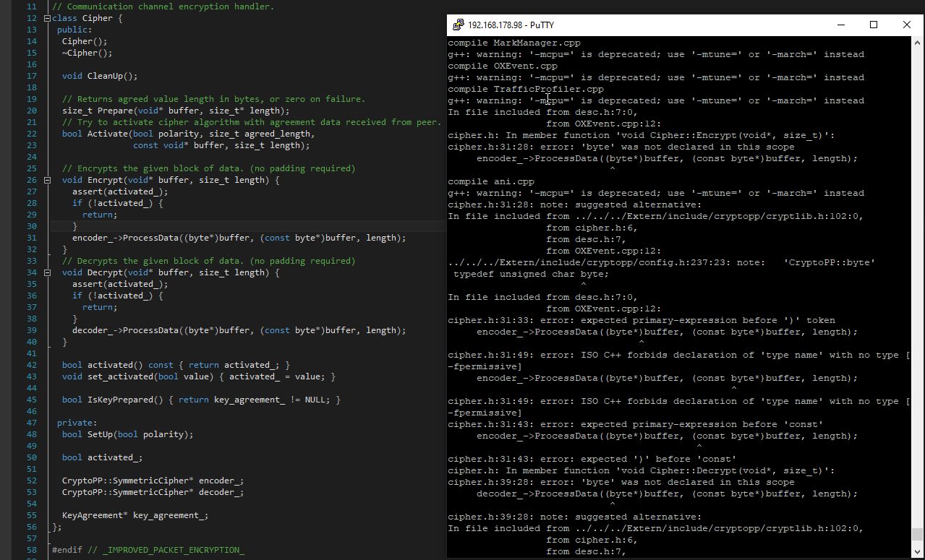925x560 pixels.
Task: Open the PuTTY window system menu icon
Action: (458, 25)
